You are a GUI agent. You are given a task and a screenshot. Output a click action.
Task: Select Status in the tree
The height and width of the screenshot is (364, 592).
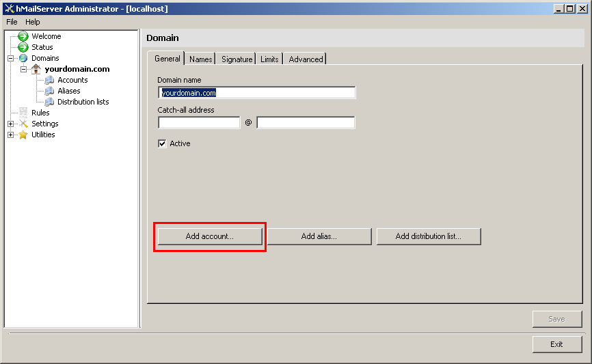[42, 47]
